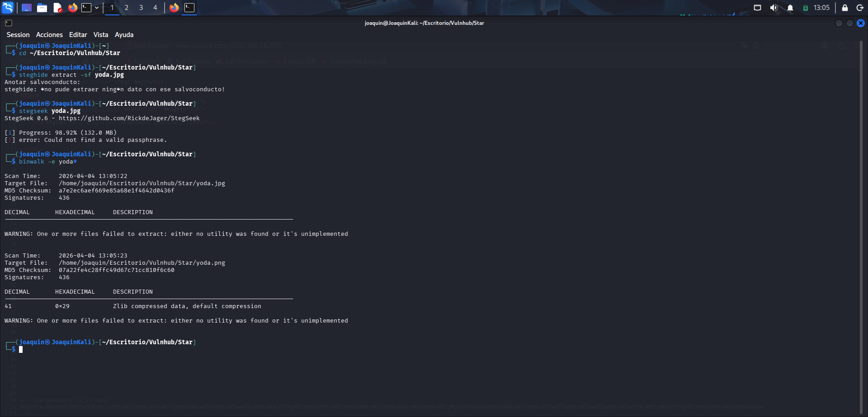Switch to workspace 4

[155, 8]
